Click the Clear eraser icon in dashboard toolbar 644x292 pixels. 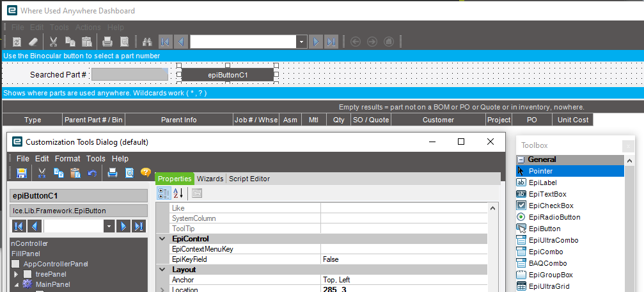(33, 42)
